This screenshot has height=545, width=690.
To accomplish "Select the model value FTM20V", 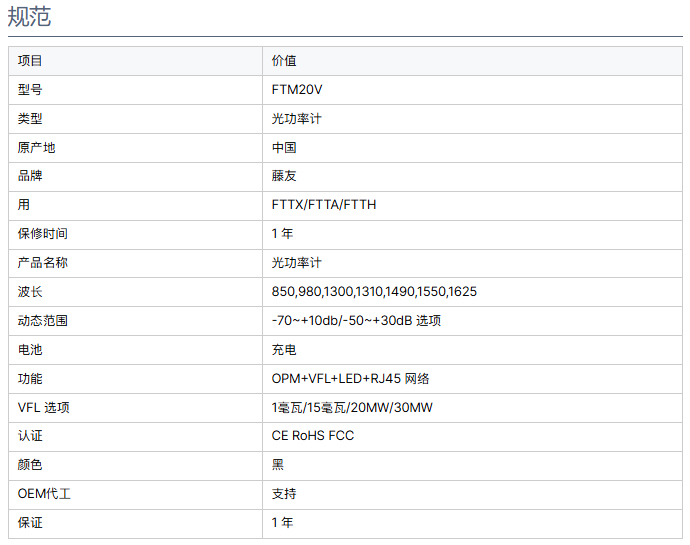I will [297, 90].
